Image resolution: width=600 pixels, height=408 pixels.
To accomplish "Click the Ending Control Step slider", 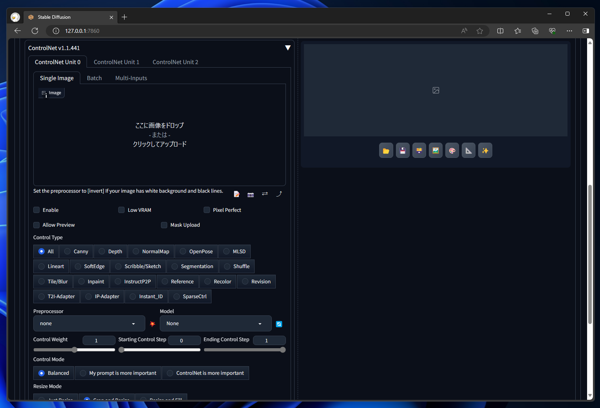I will (x=245, y=349).
